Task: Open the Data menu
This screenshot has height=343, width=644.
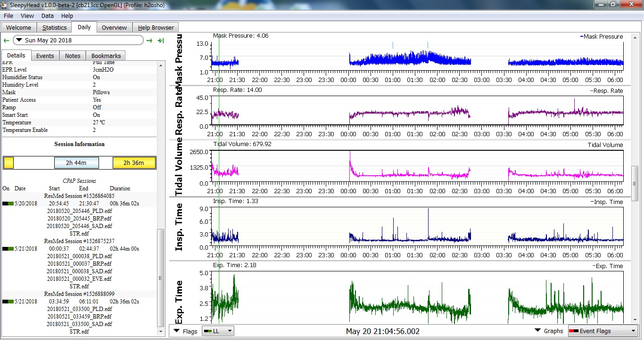Action: click(x=48, y=16)
